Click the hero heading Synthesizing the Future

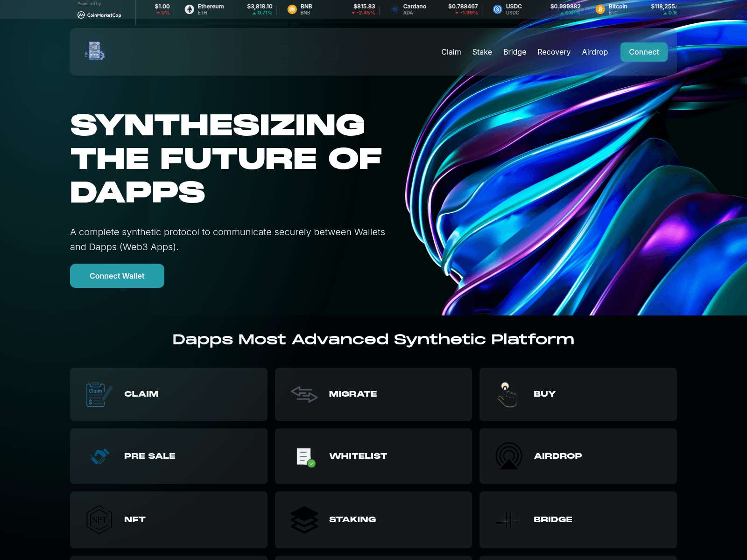click(x=226, y=159)
